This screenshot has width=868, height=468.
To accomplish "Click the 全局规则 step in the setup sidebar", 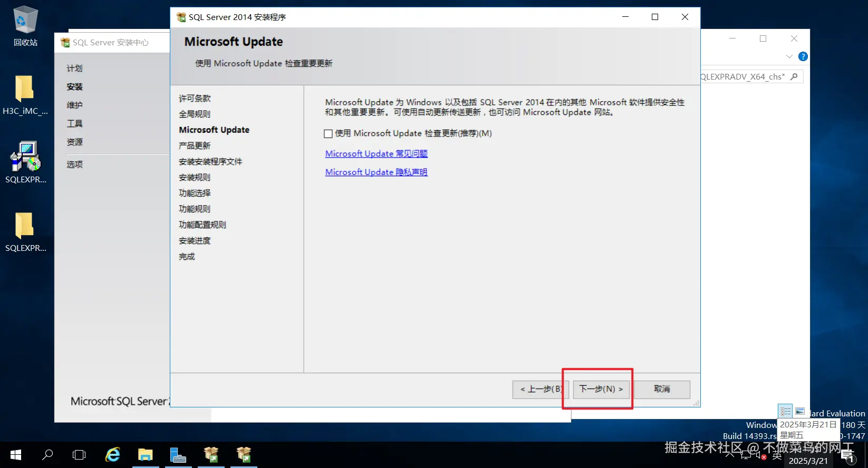I will coord(195,114).
